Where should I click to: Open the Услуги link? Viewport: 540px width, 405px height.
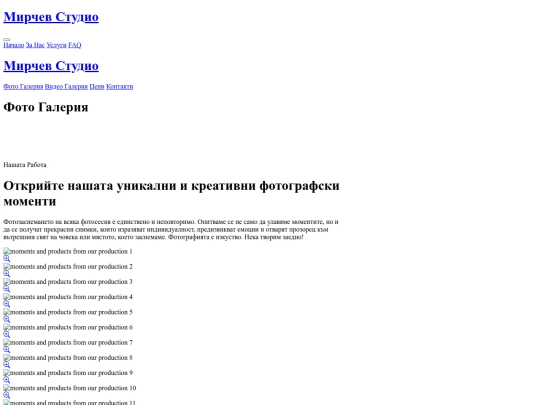56,45
